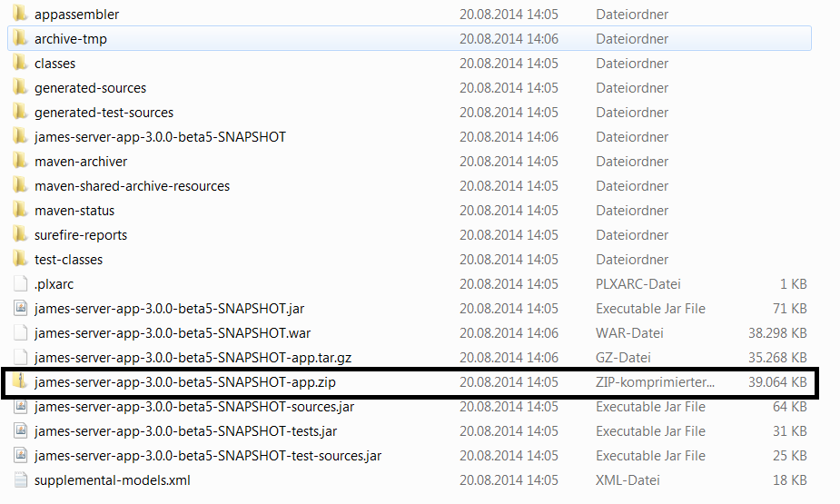Click the appassembler folder icon

click(20, 15)
